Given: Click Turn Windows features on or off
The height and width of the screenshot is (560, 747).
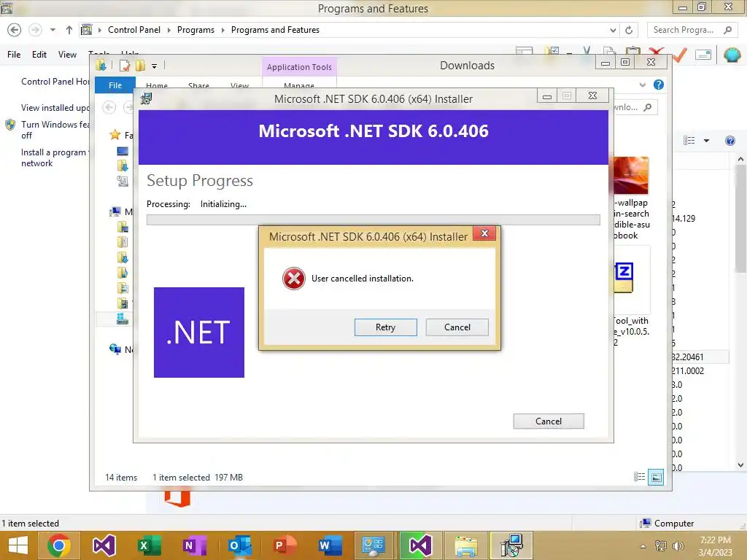Looking at the screenshot, I should [x=55, y=130].
